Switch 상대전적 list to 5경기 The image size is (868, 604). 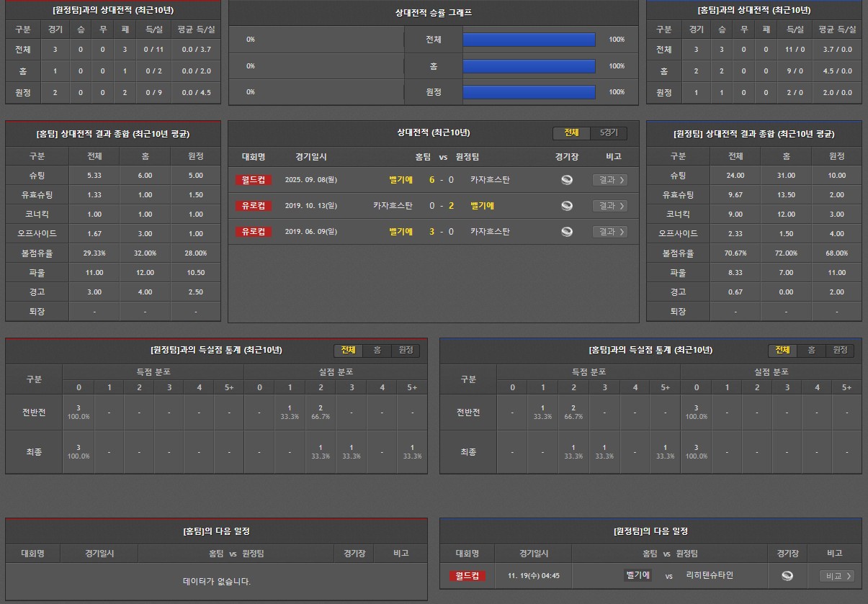click(609, 133)
